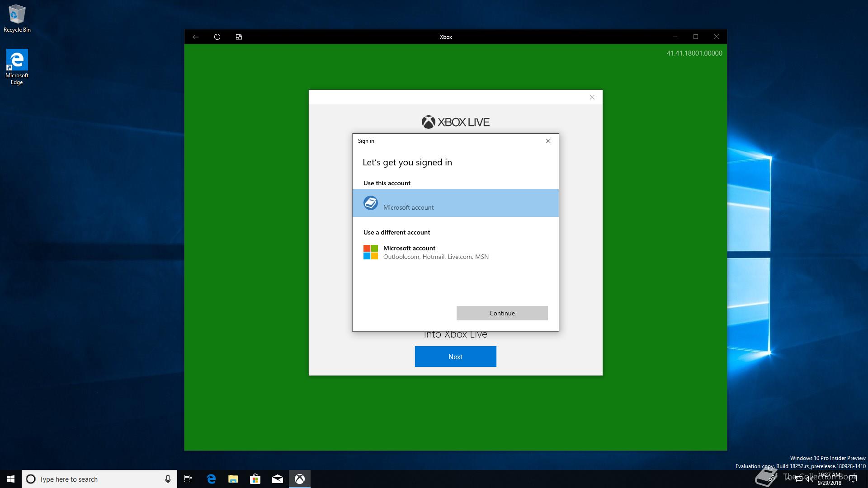Open Xbox compact overlay view icon
Viewport: 868px width, 488px height.
coord(239,37)
